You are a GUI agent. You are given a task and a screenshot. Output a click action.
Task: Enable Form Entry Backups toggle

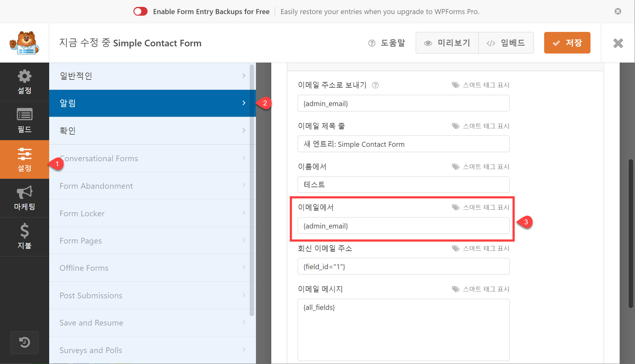[140, 11]
